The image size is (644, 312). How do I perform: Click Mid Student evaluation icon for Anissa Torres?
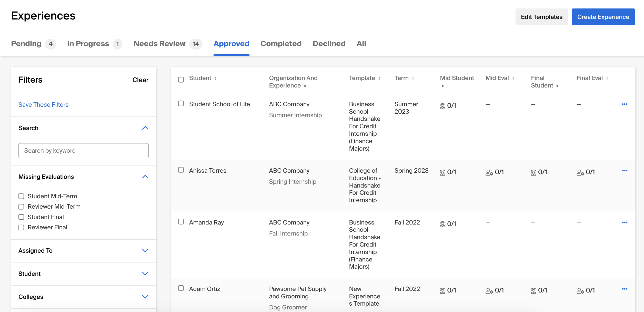(442, 172)
